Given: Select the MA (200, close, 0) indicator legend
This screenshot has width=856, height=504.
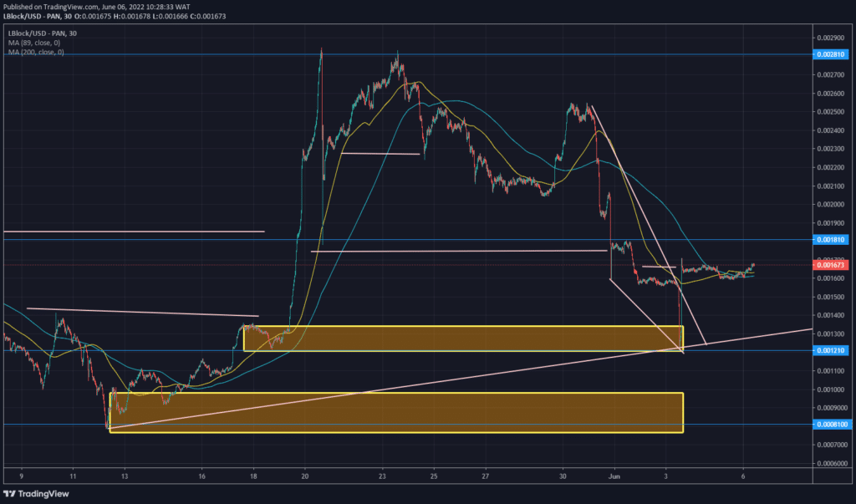Looking at the screenshot, I should [x=36, y=52].
